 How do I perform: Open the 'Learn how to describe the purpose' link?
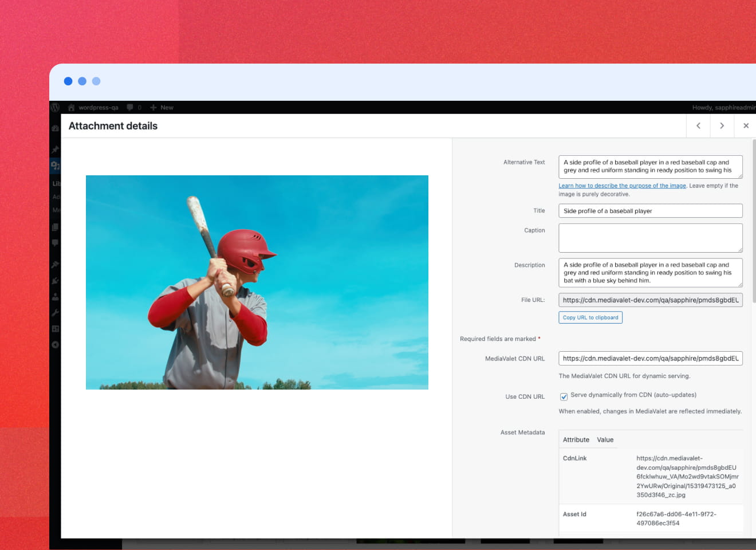623,186
